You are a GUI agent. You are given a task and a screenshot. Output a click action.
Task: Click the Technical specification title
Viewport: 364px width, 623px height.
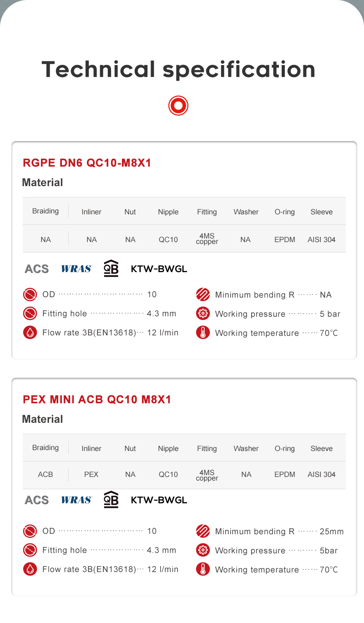pos(178,70)
